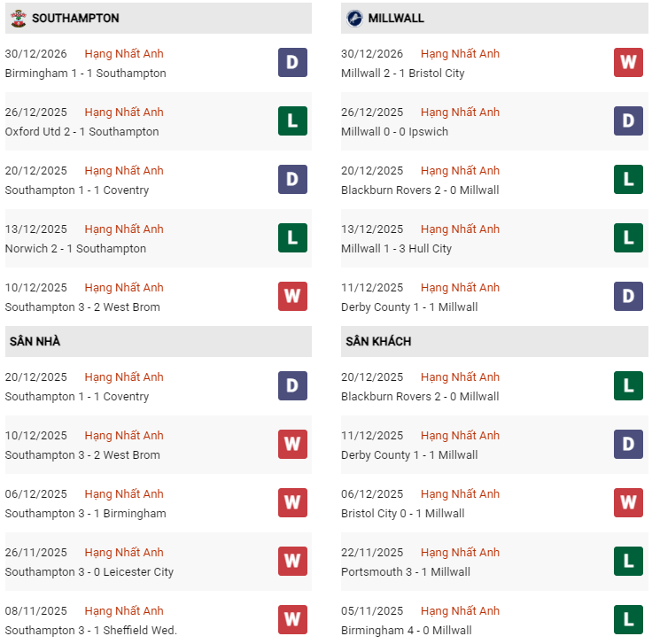Click the L badge for Norwich 2 - 1 Southampton

coord(292,238)
